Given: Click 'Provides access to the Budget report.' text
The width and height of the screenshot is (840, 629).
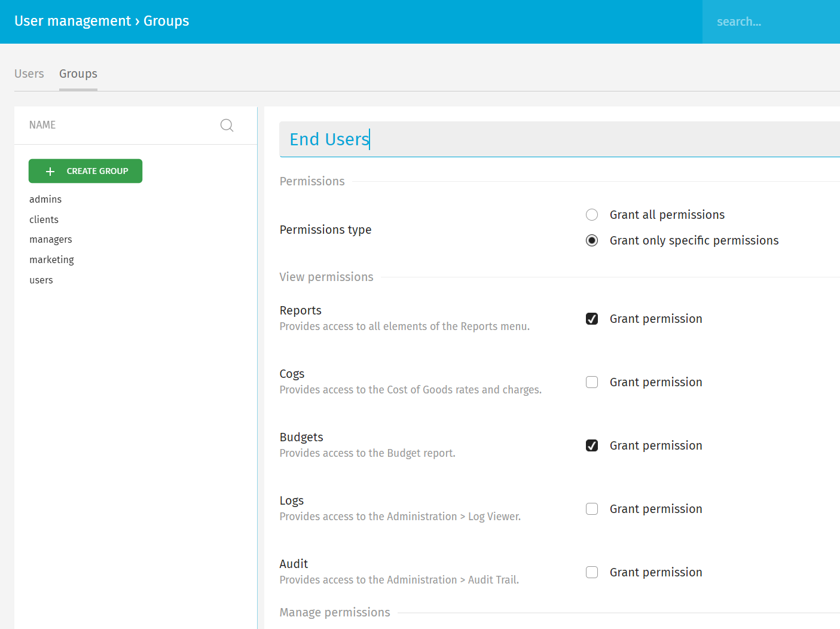Looking at the screenshot, I should coord(368,453).
